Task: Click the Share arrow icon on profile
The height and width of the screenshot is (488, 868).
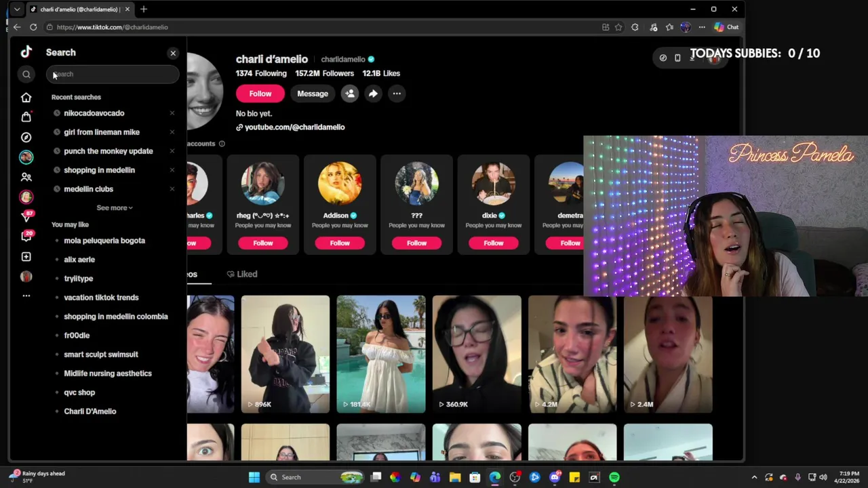Action: tap(373, 94)
